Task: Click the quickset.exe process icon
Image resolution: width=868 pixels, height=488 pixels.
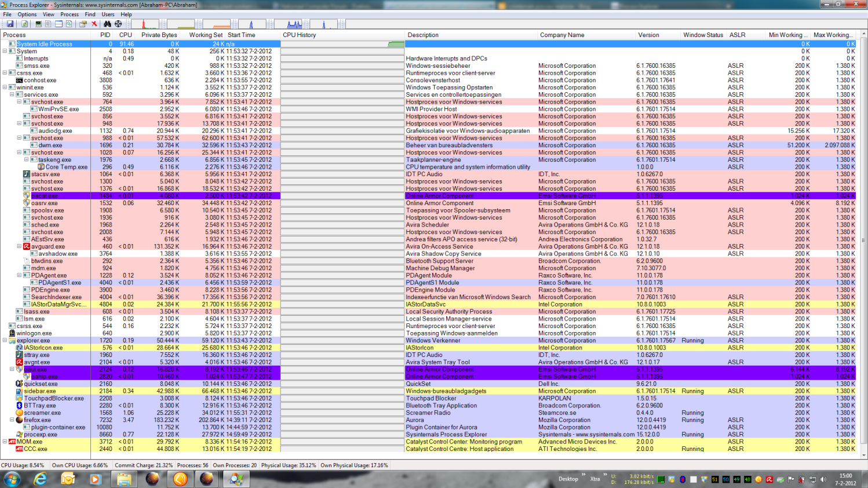Action: click(19, 384)
